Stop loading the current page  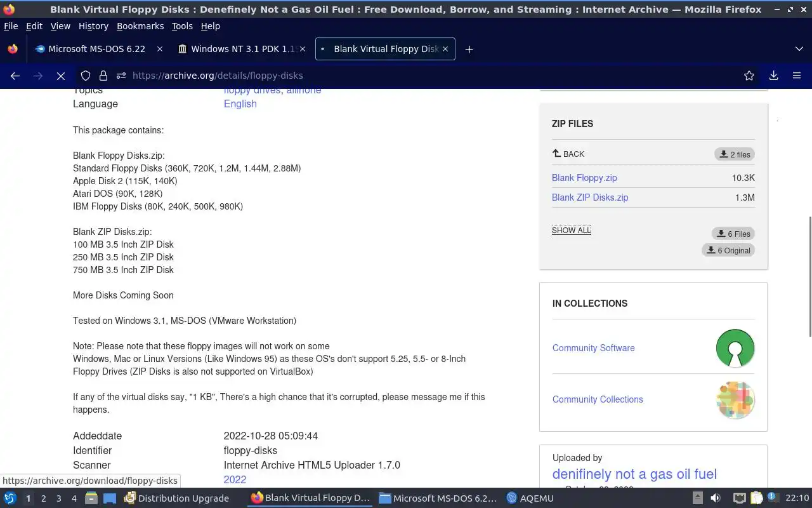(61, 76)
